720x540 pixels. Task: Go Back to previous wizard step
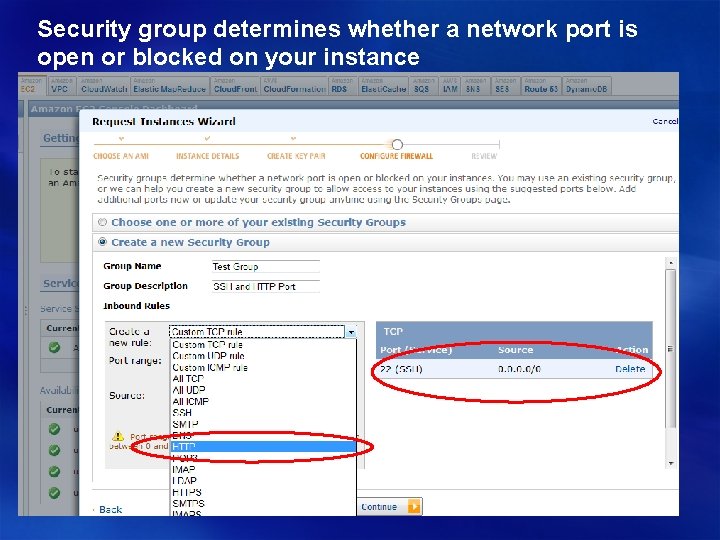coord(110,510)
